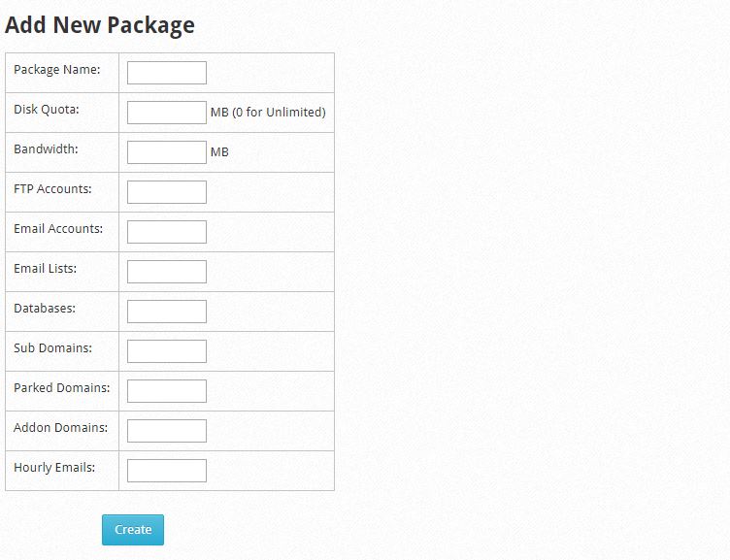The width and height of the screenshot is (730, 560).
Task: Click the 'Databases:' label text
Action: click(45, 309)
